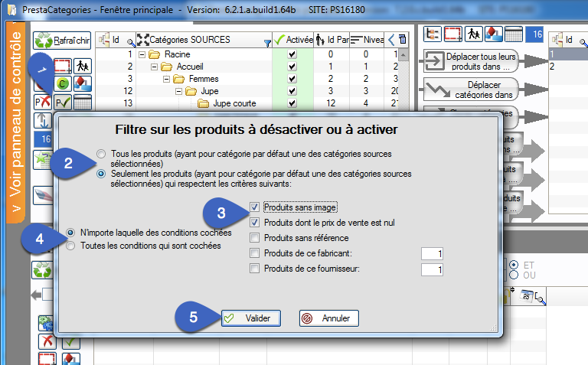Screen dimensions: 588x365
Task: Select 'N'importe laquelle des conditions cochées' radio
Action: 70,233
